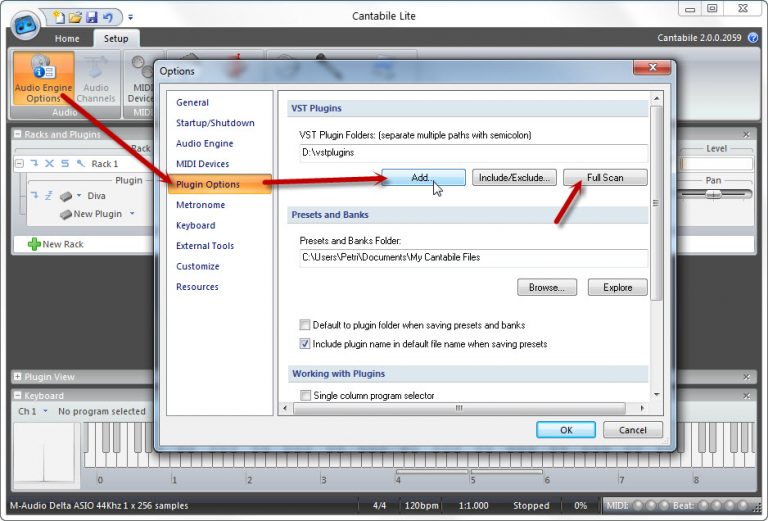The height and width of the screenshot is (521, 768).
Task: Click the MIDI Devices ribbon icon
Action: click(x=141, y=78)
